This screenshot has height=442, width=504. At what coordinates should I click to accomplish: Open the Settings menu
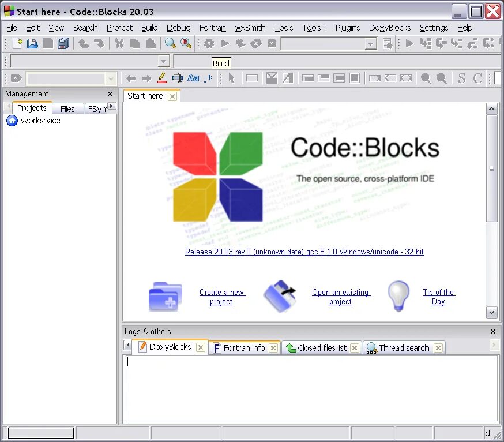434,28
